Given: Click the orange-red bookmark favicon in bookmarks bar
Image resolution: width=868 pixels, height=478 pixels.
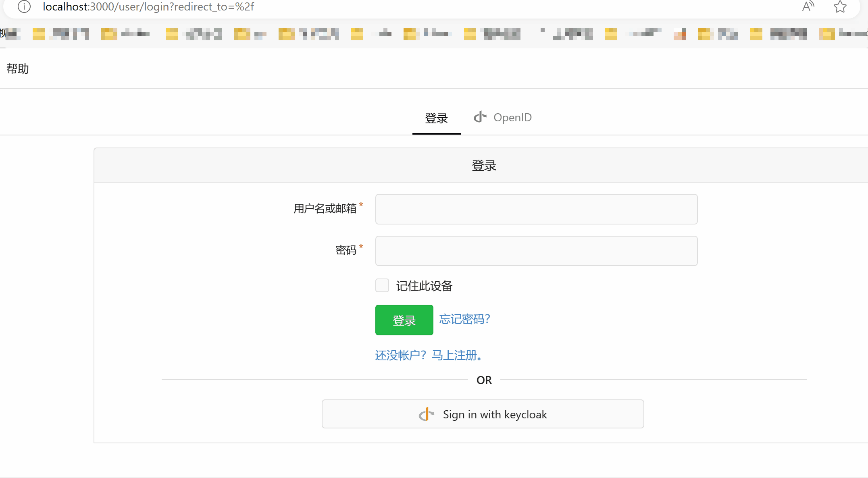Looking at the screenshot, I should point(680,35).
